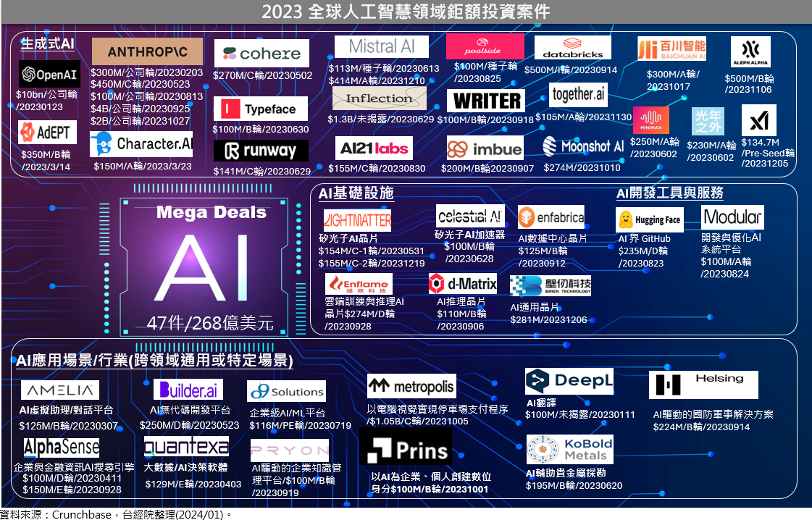Viewport: 812px width, 520px height.
Task: Click the text 47件/268億美元
Action: [x=210, y=323]
